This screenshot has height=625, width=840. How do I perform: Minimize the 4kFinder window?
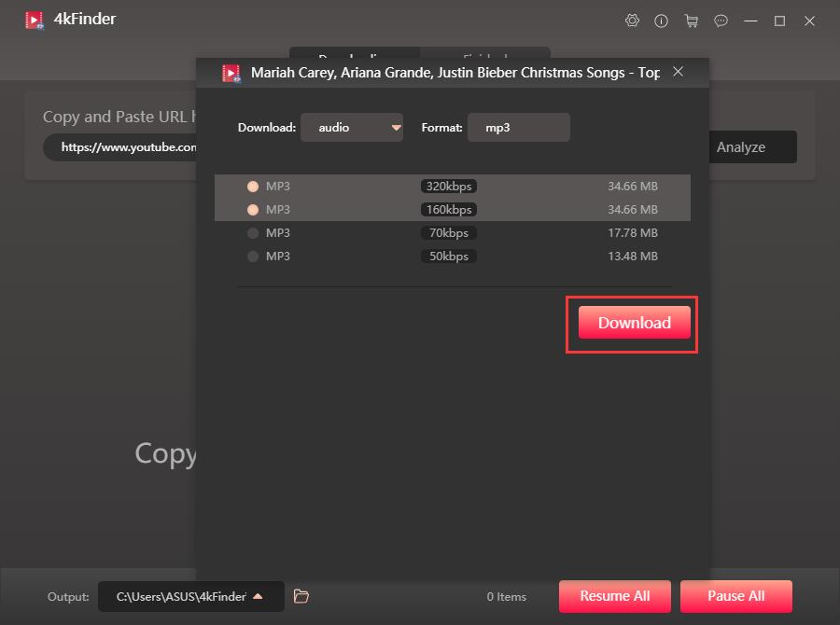pyautogui.click(x=750, y=21)
